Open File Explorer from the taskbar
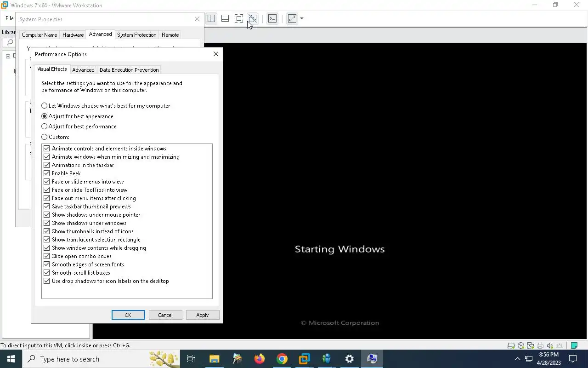The height and width of the screenshot is (368, 588). (x=215, y=359)
